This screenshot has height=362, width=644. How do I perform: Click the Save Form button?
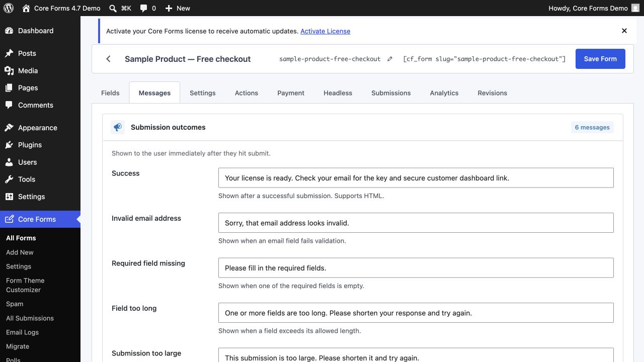tap(600, 59)
